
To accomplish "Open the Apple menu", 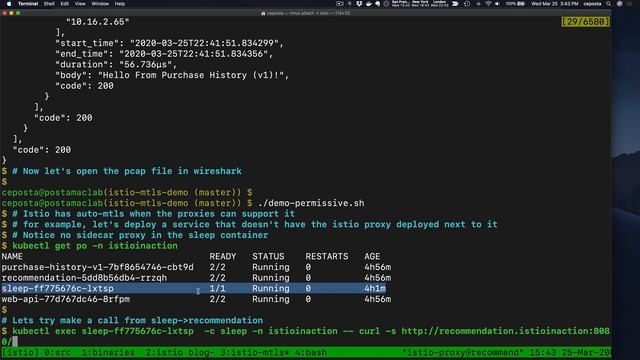I will (9, 4).
